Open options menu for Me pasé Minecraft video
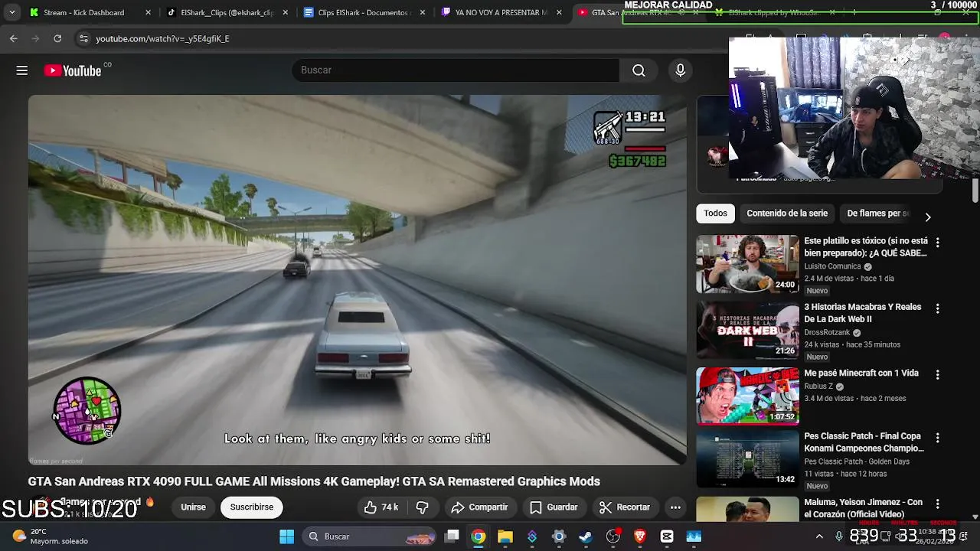Viewport: 980px width, 551px height. [x=937, y=375]
